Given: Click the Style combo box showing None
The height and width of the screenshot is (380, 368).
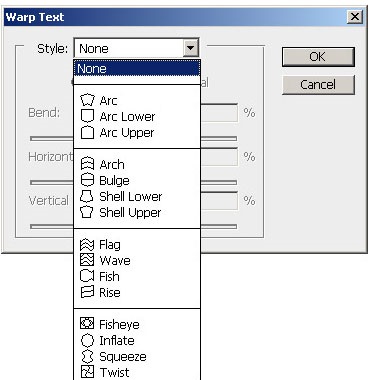Looking at the screenshot, I should (x=136, y=48).
